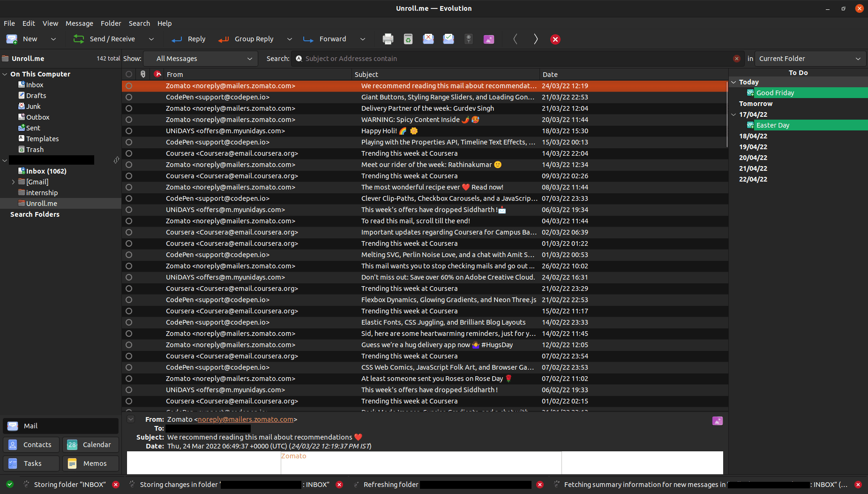Select Inbox (1062) folder
This screenshot has width=868, height=494.
tap(46, 171)
